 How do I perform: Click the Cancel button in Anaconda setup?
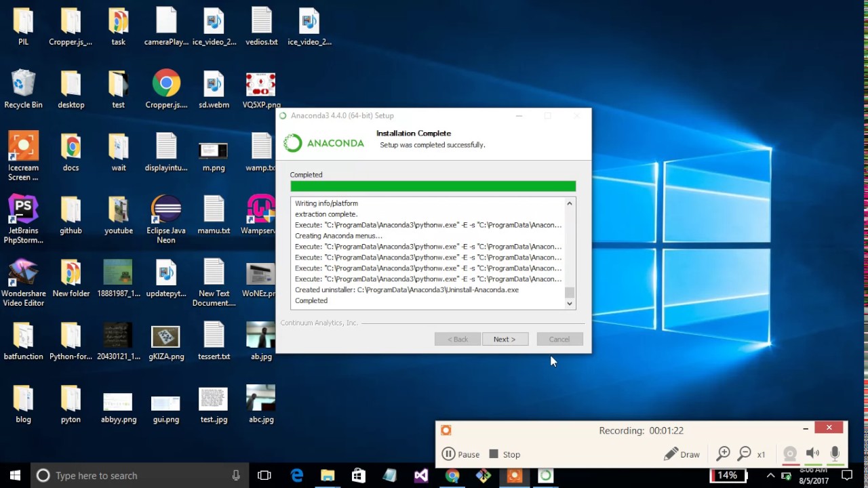coord(559,339)
